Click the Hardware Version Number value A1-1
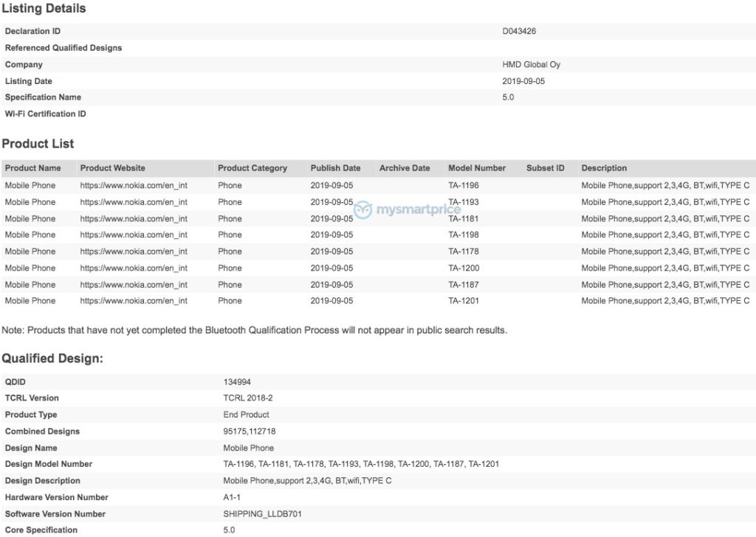The height and width of the screenshot is (537, 756). tap(231, 497)
